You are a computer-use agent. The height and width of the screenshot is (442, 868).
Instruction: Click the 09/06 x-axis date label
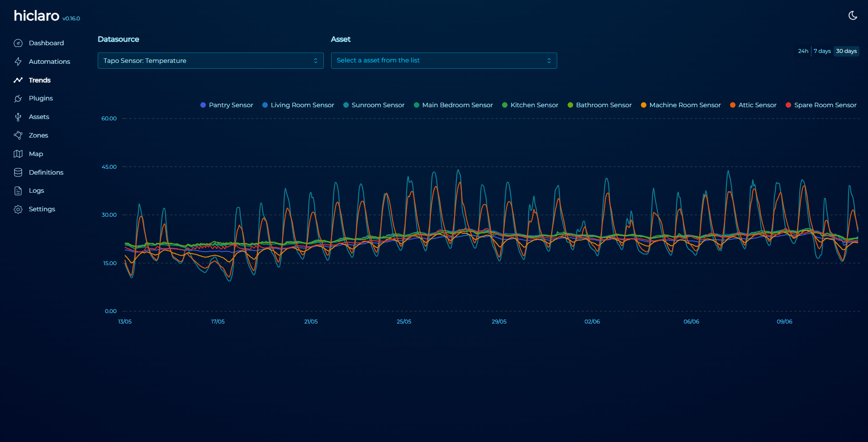click(784, 322)
